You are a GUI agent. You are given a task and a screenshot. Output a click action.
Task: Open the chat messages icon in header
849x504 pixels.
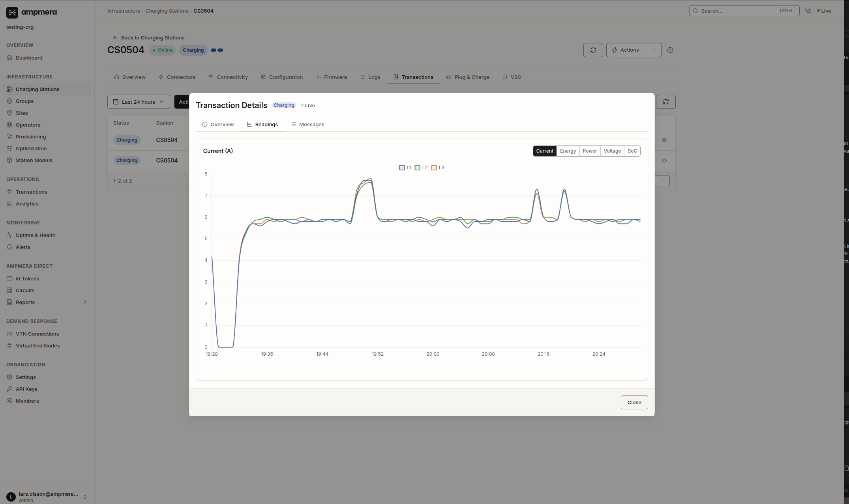[808, 11]
